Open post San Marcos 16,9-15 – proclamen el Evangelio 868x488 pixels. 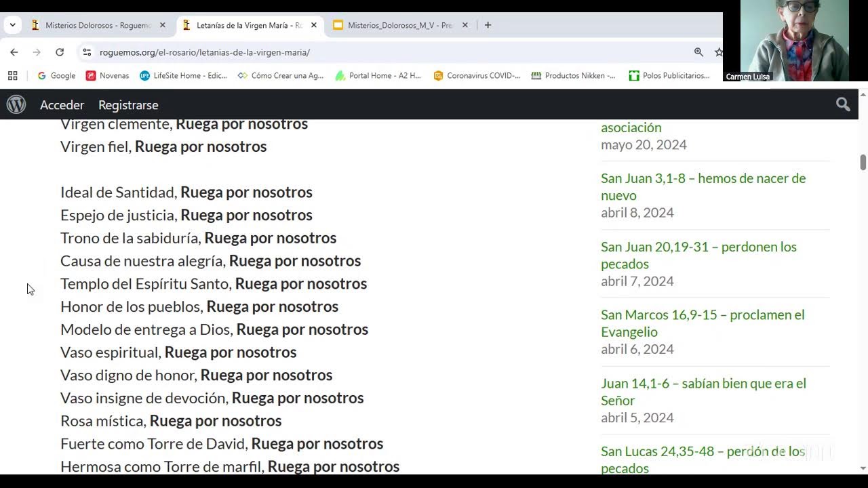pos(703,323)
